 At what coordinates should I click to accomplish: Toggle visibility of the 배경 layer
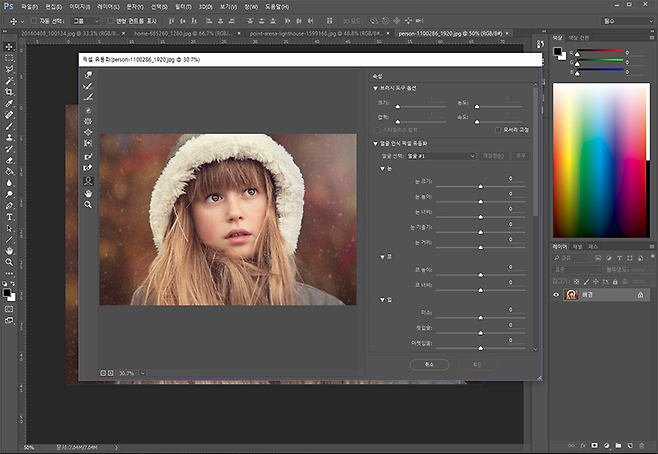(557, 295)
